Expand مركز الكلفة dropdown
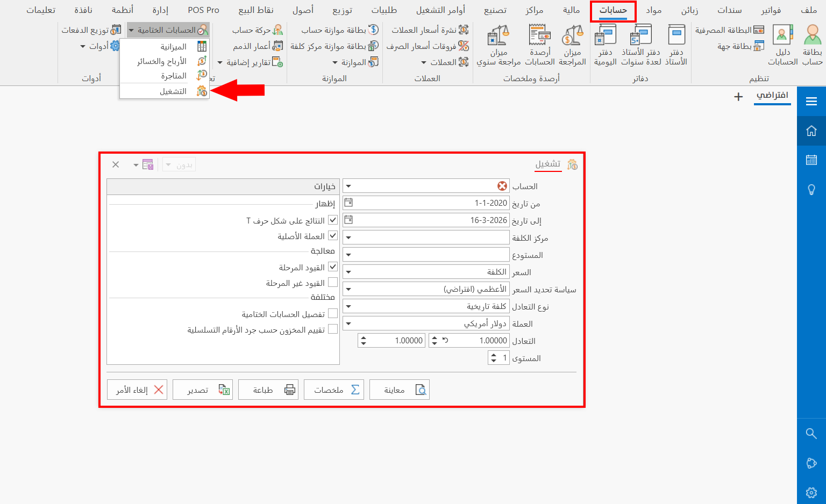Viewport: 826px width, 504px height. click(x=348, y=237)
